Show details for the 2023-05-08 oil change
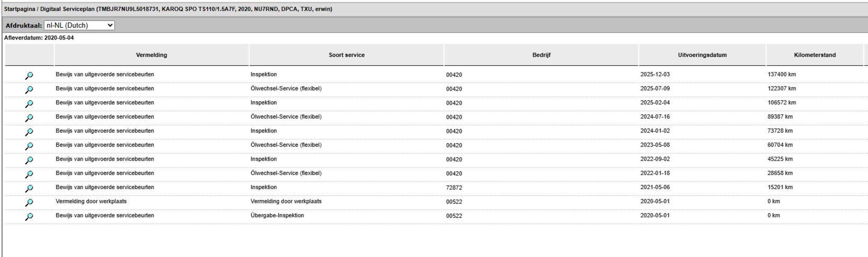Image resolution: width=868 pixels, height=257 pixels. coord(29,146)
